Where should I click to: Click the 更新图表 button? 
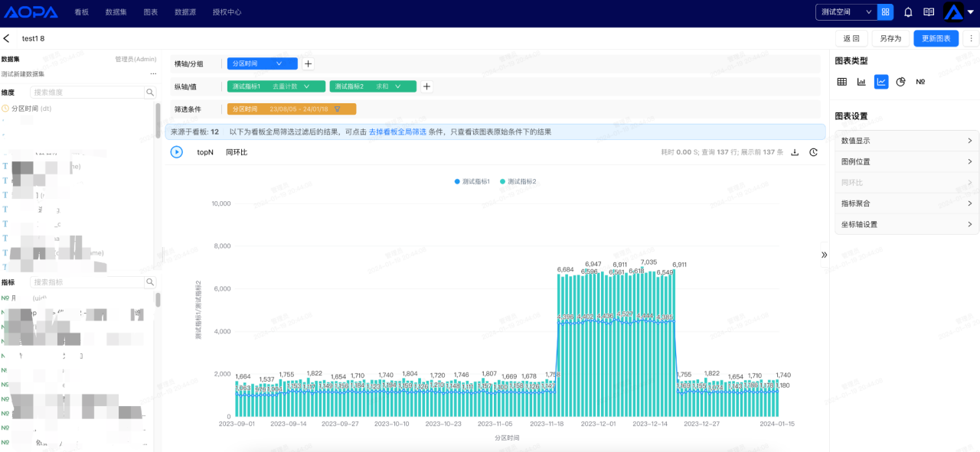[x=936, y=38]
